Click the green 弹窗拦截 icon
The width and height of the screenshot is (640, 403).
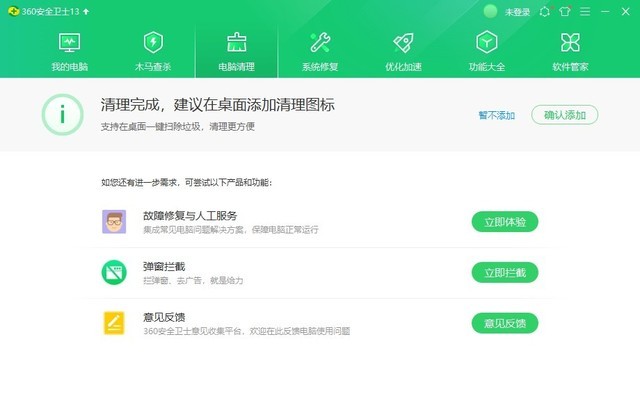pos(114,272)
